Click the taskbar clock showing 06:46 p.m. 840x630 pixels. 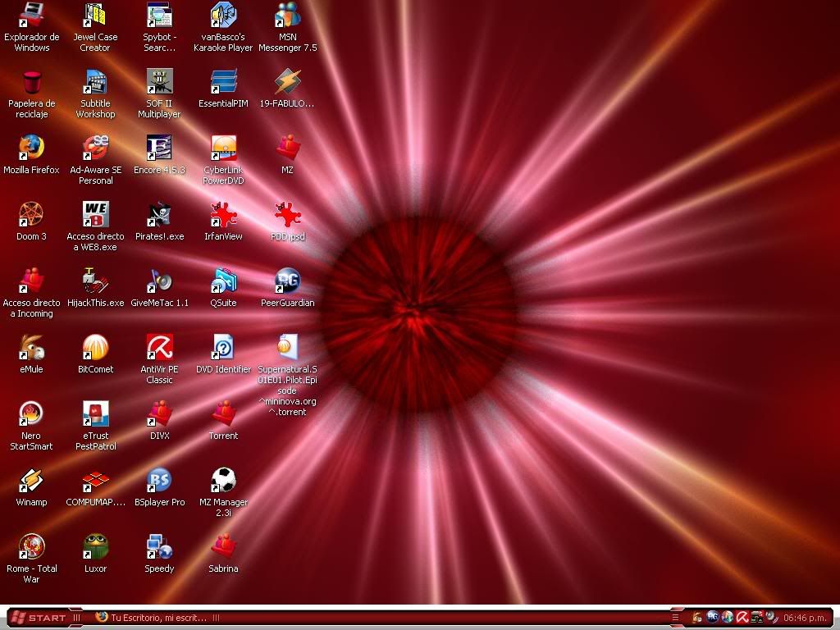pos(805,618)
